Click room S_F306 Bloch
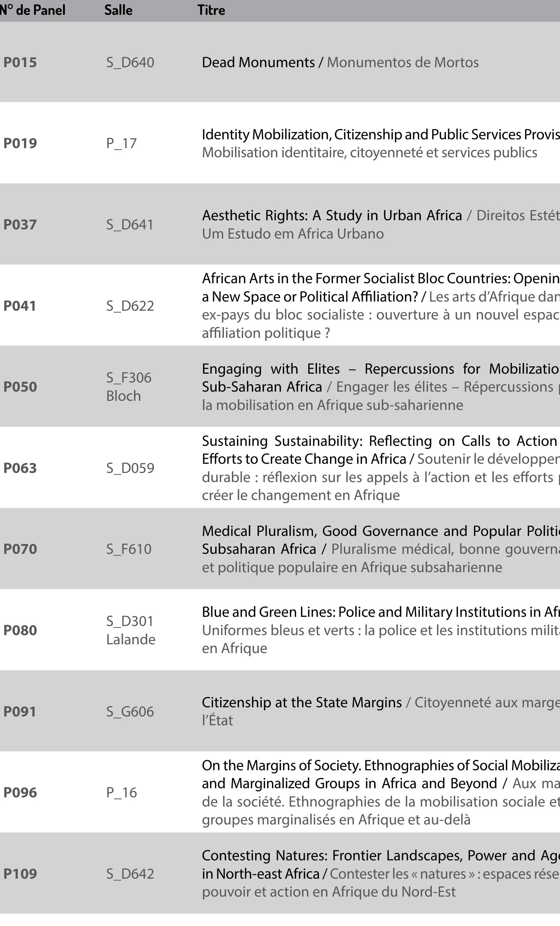This screenshot has height=926, width=560. coord(129,387)
